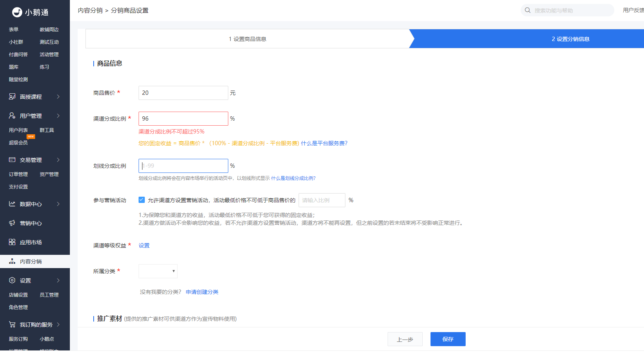The height and width of the screenshot is (352, 644).
Task: Open 小鹅点 submenu item
Action: click(47, 339)
